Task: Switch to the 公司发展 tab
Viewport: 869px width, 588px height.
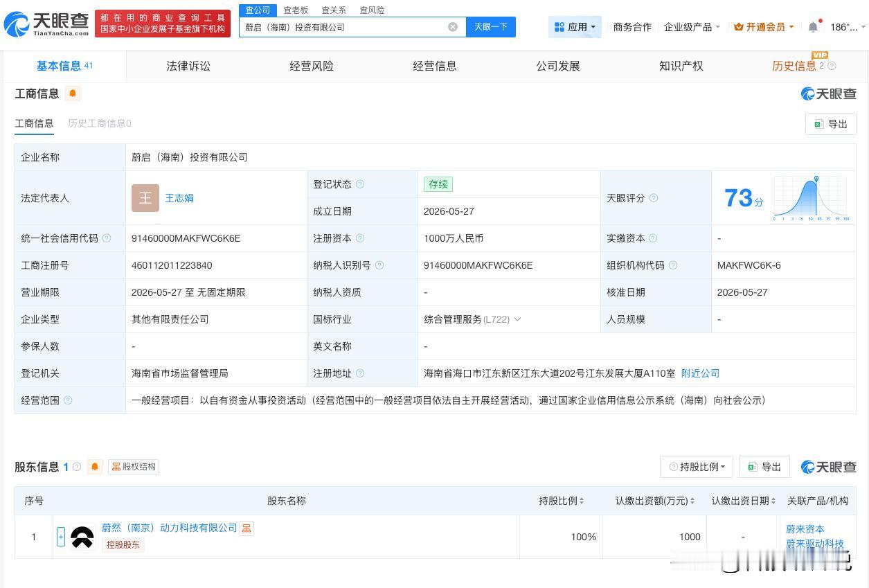Action: pyautogui.click(x=558, y=66)
